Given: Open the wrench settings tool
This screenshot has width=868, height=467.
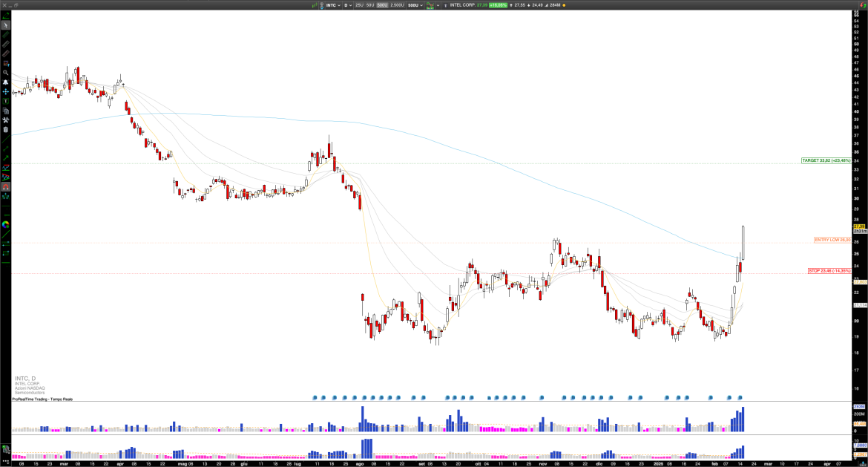Looking at the screenshot, I should [x=6, y=120].
